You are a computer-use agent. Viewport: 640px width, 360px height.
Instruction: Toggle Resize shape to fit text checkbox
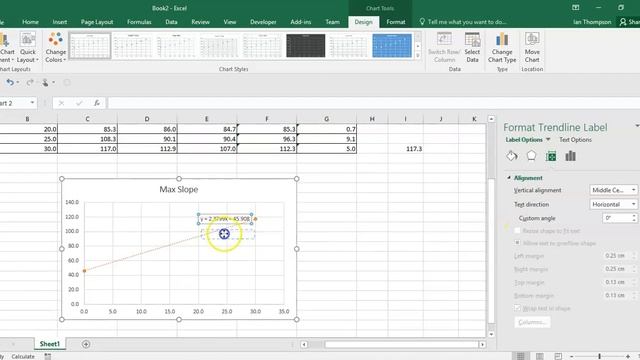518,231
